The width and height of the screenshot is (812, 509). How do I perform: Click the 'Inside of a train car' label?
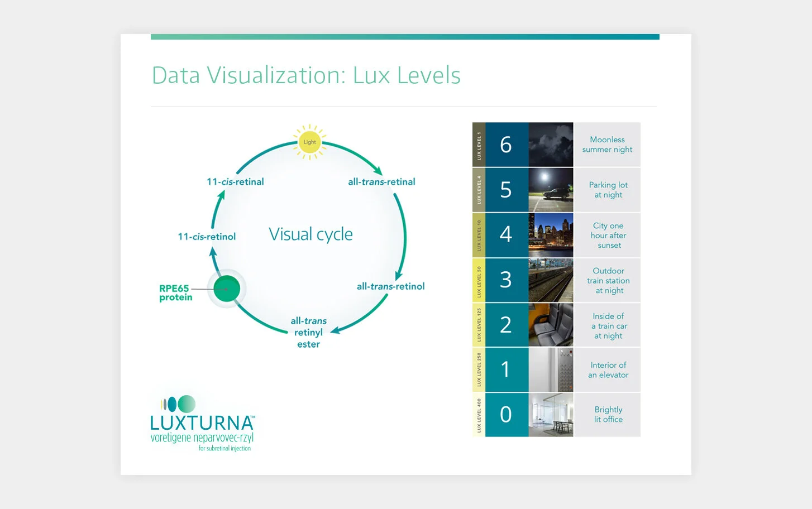click(609, 325)
